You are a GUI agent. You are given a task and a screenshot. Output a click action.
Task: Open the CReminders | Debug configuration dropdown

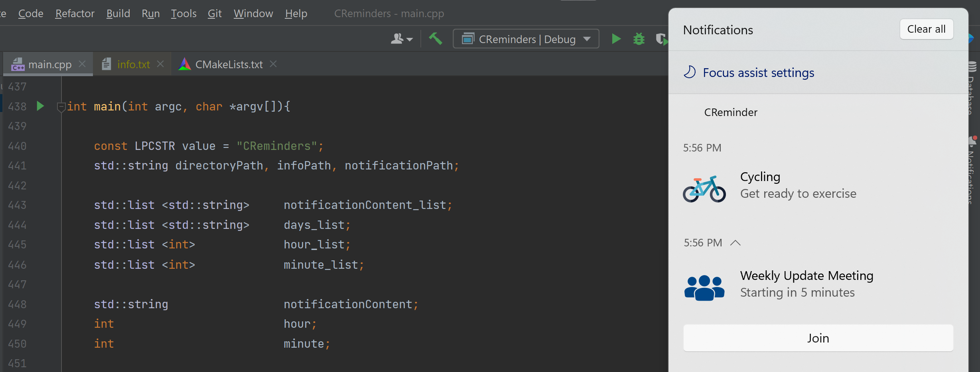click(x=526, y=39)
